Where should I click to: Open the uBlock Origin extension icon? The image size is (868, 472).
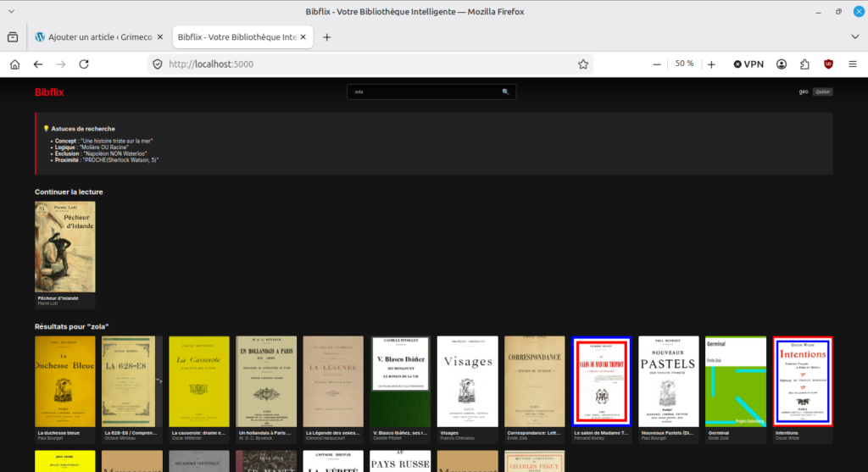[828, 64]
